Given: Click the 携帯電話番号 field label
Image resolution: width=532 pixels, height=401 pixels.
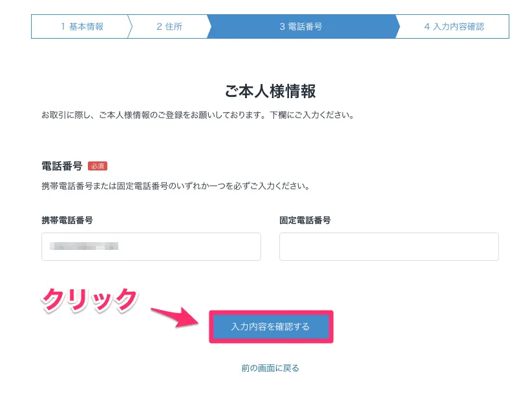Looking at the screenshot, I should pos(67,220).
